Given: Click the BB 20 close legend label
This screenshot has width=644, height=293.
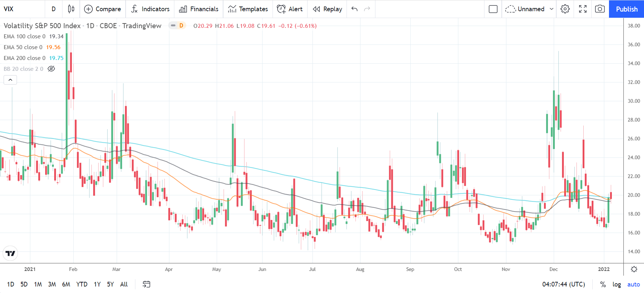Looking at the screenshot, I should point(23,69).
